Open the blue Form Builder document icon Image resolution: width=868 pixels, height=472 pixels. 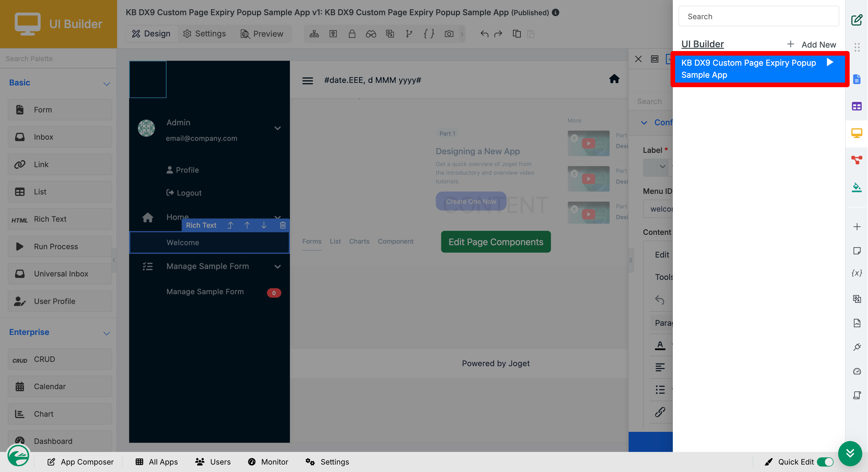click(x=857, y=79)
